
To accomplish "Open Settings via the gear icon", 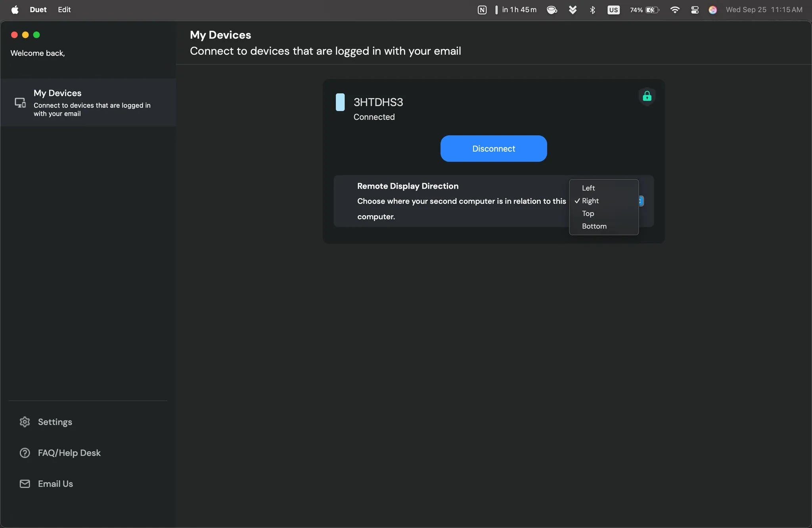I will [x=25, y=422].
